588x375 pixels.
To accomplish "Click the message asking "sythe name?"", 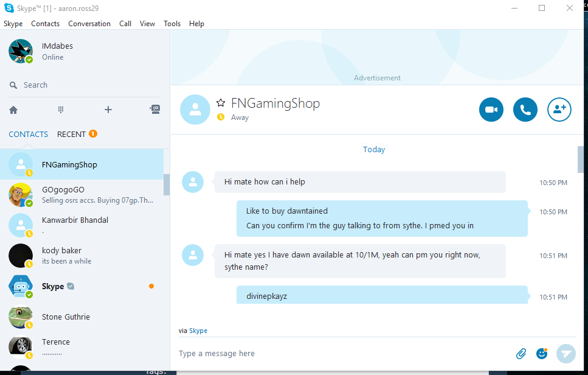I will [x=360, y=261].
